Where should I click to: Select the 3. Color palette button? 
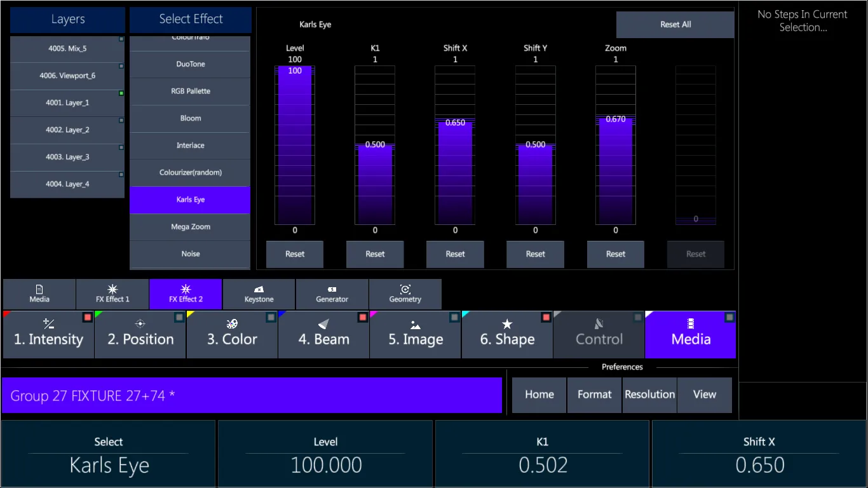tap(232, 335)
